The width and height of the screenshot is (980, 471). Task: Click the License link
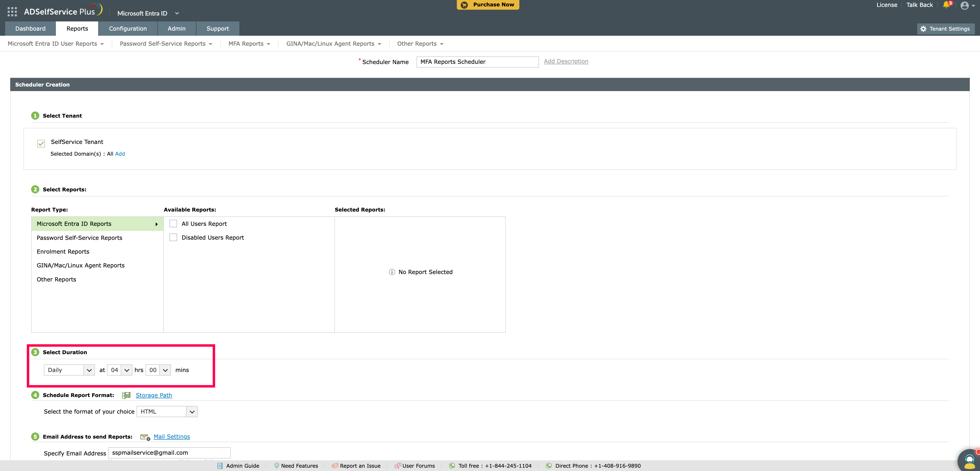tap(887, 5)
